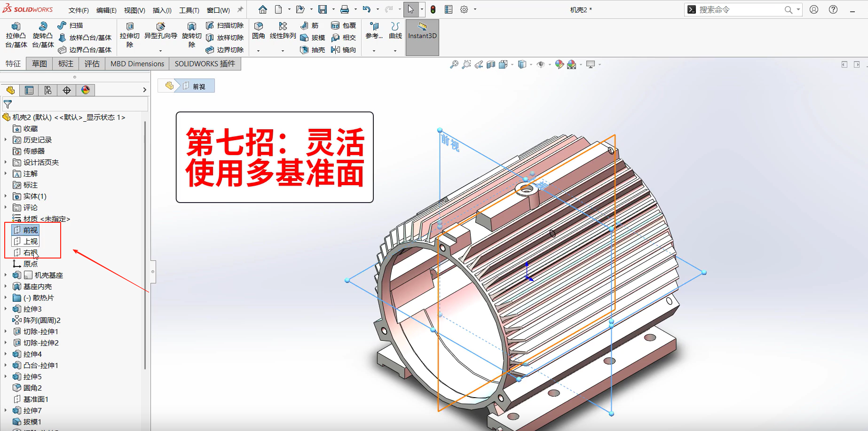Click the Mirror (镜向) feature icon
The height and width of the screenshot is (431, 868).
coord(343,50)
